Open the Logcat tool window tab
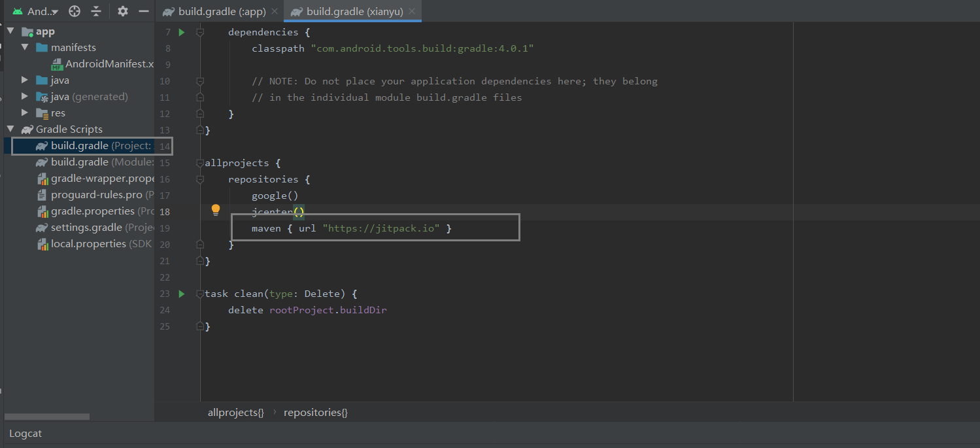 coord(25,434)
